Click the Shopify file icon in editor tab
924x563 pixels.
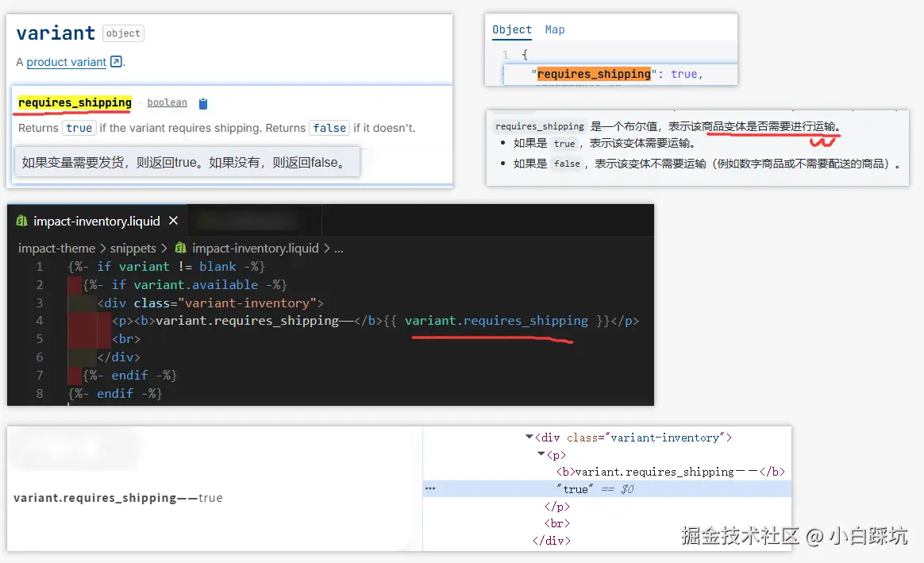pos(21,221)
